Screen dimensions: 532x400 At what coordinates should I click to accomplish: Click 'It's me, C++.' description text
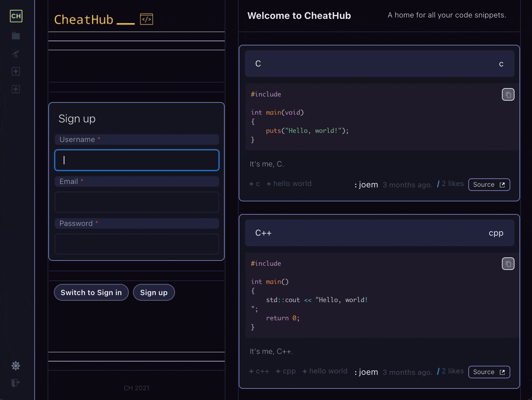(x=272, y=351)
